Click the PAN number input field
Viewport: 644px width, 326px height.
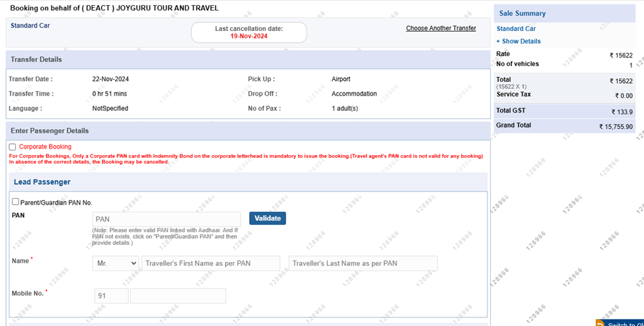point(166,219)
